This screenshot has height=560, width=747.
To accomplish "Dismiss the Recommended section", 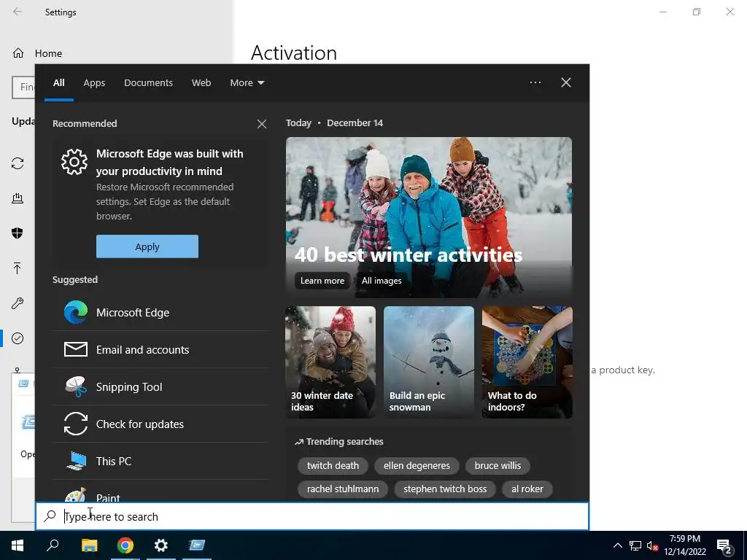I will pos(262,124).
